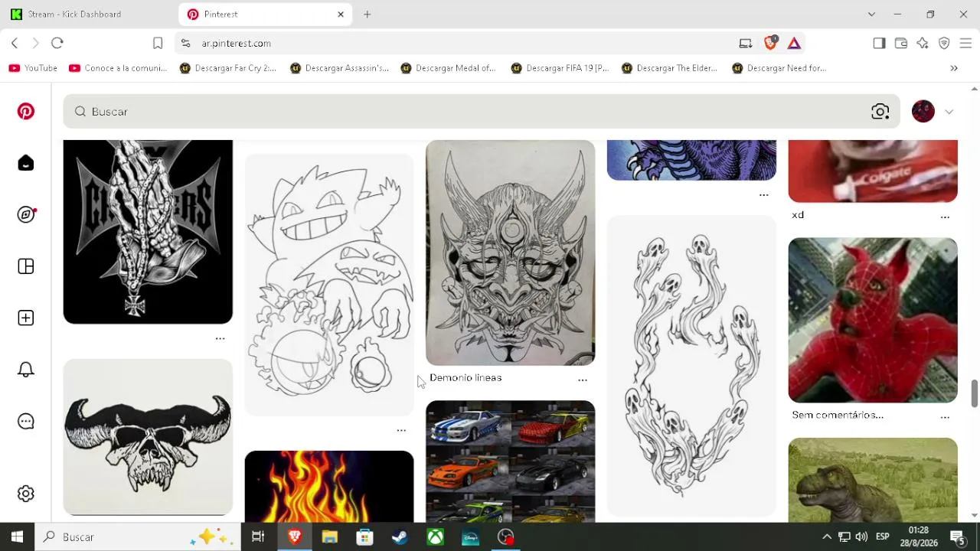Open Brave Shields panel

coord(770,43)
